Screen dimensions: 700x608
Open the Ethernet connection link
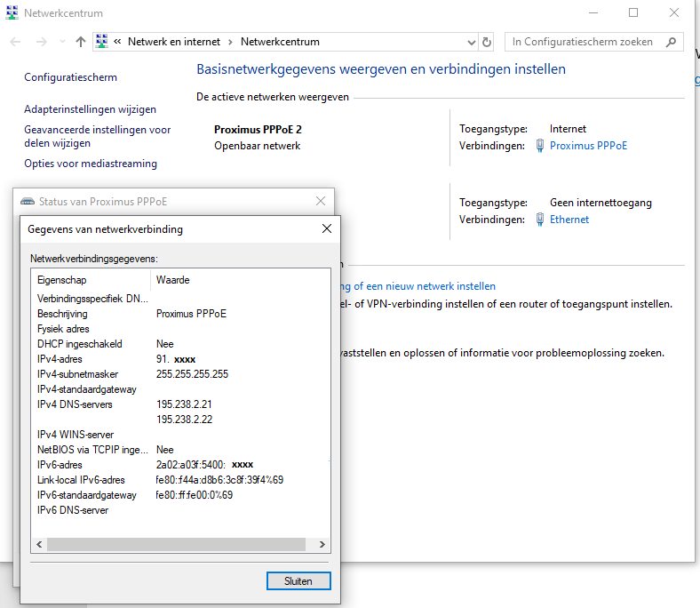(569, 220)
